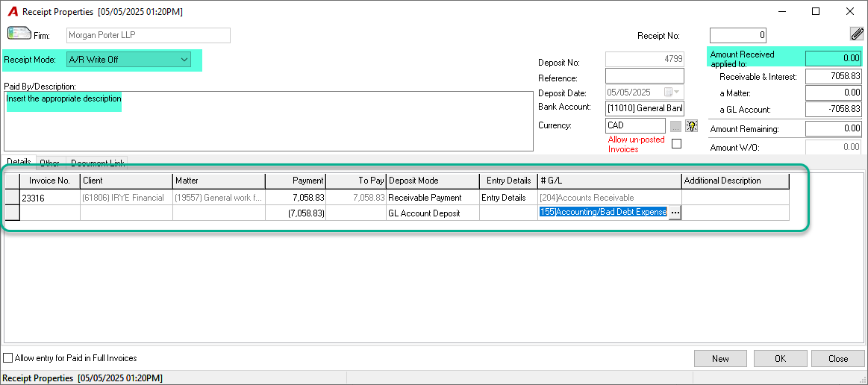Screen dimensions: 868x385
Task: Click the a GL Account amount field
Action: 834,109
